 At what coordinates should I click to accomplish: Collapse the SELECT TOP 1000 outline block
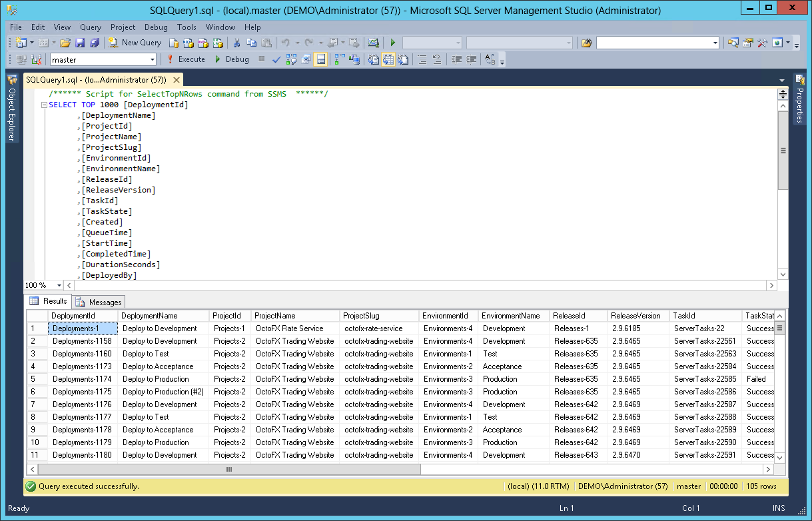point(44,105)
